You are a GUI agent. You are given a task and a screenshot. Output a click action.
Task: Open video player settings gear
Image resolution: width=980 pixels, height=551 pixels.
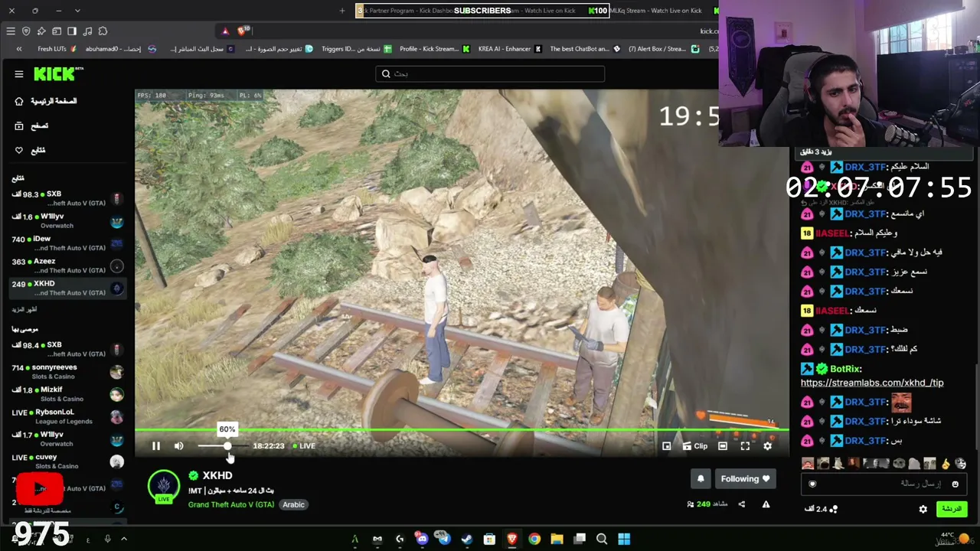[767, 446]
